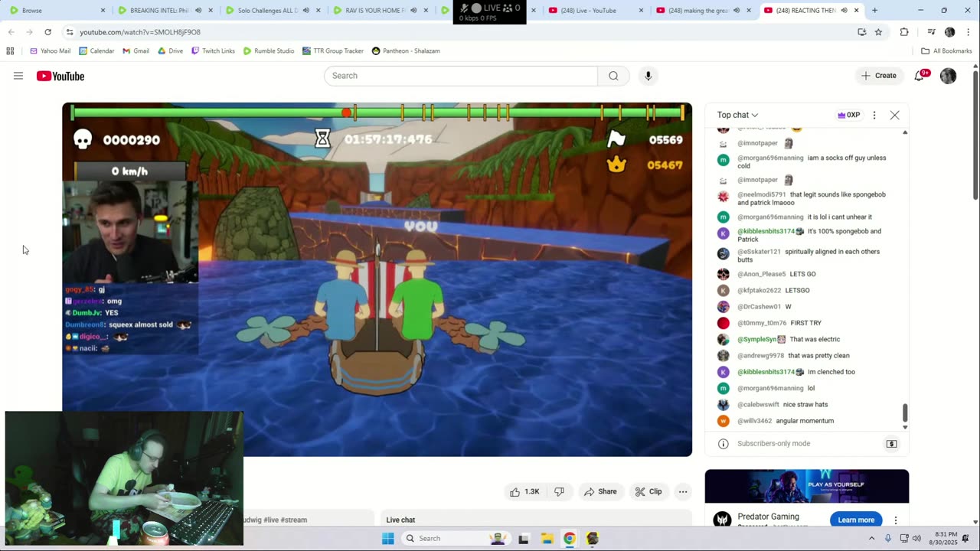Image resolution: width=980 pixels, height=551 pixels.
Task: Click the 0XP channel points badge
Action: pos(848,115)
